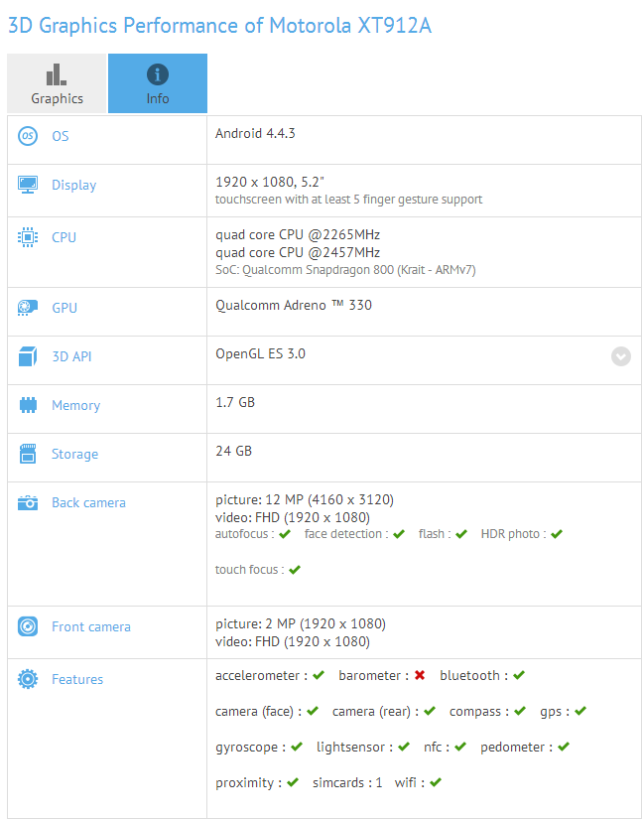
Task: Click the Android 4.4.3 value
Action: point(255,133)
